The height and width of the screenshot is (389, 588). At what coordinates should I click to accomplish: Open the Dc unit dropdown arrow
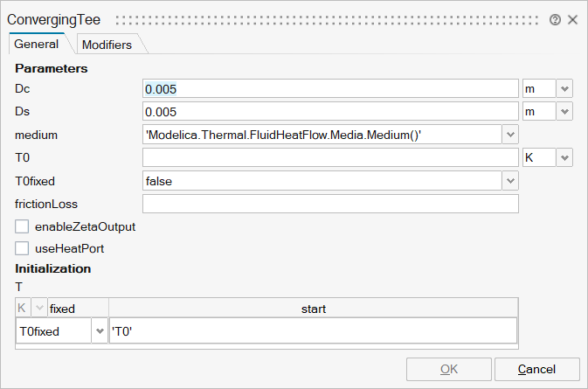click(x=564, y=89)
